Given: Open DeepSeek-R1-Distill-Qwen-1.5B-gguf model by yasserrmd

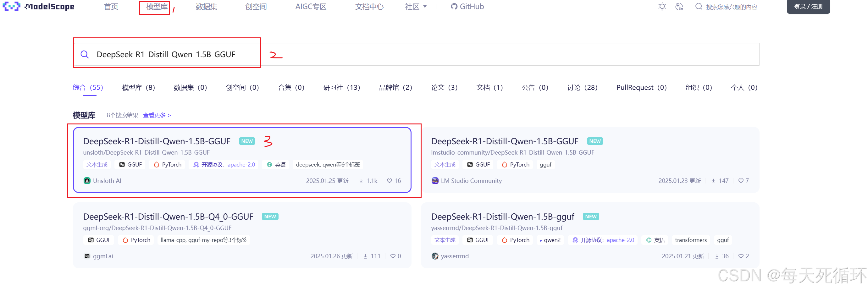Looking at the screenshot, I should click(503, 216).
